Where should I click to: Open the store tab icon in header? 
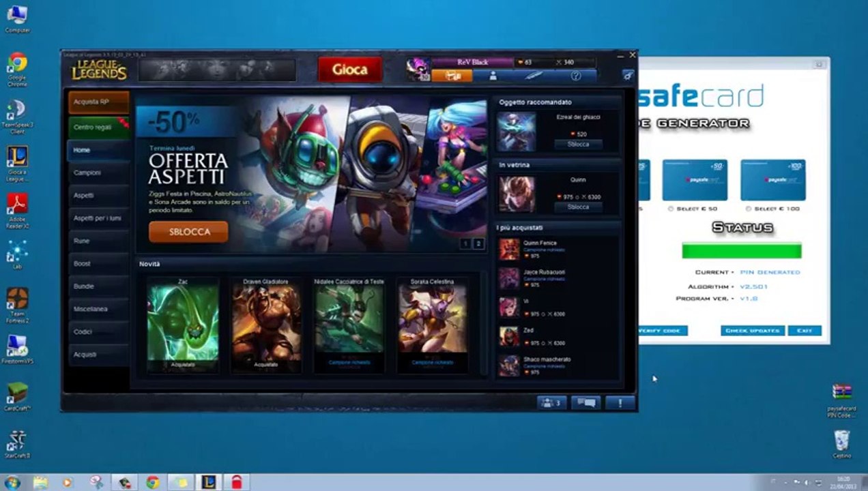click(451, 76)
